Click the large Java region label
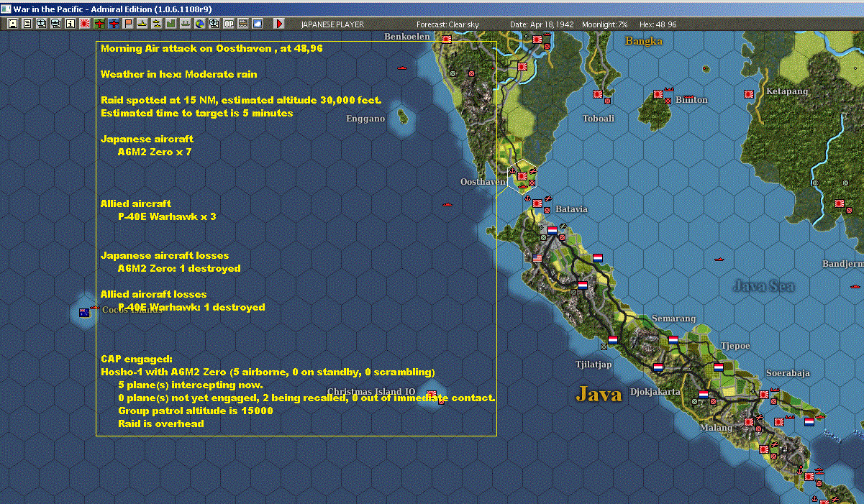Viewport: 864px width, 504px height. [599, 394]
